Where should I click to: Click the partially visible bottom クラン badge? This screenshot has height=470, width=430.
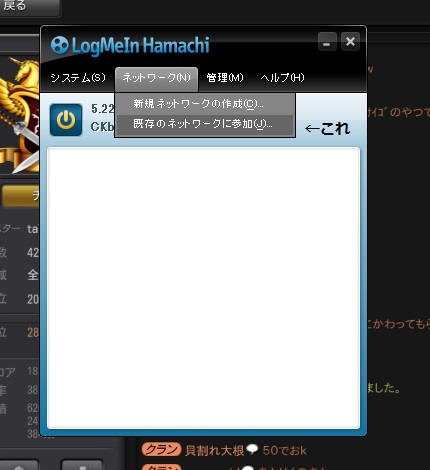pos(161,467)
